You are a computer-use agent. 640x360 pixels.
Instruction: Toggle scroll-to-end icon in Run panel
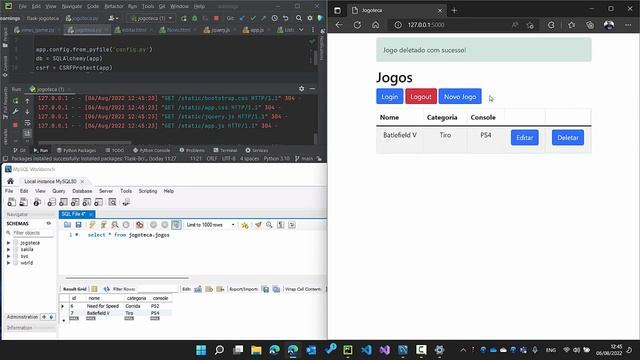(27, 133)
